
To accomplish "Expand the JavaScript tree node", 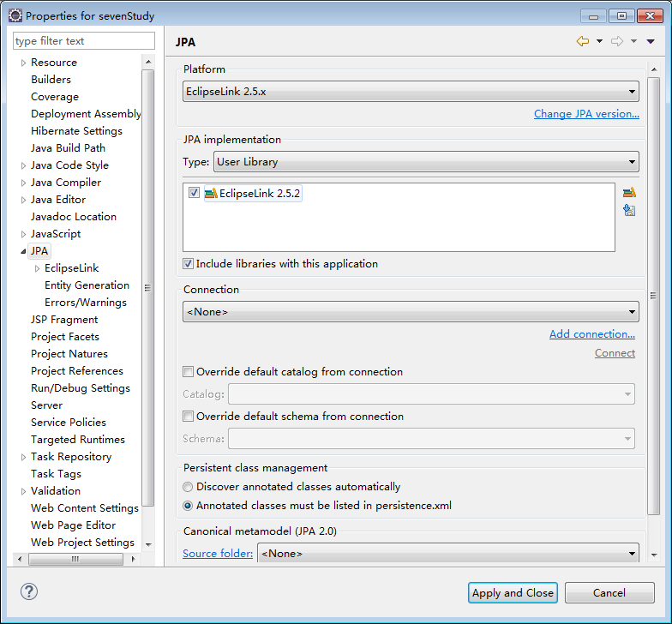I will click(x=23, y=234).
